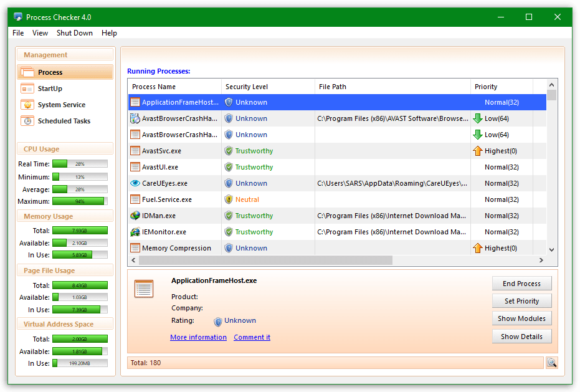Click the Virtual Address In Use 199.20MB bar
Screen dimensions: 580x392
[x=80, y=363]
